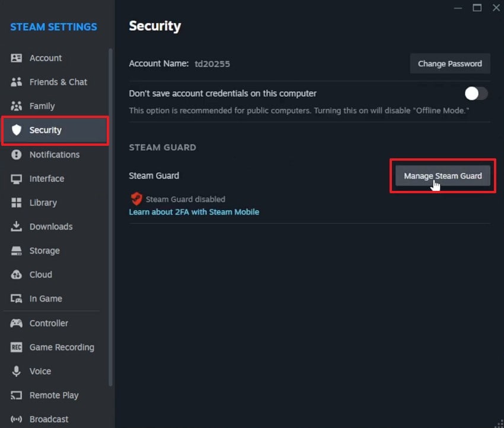This screenshot has width=504, height=428.
Task: Click the Family group icon
Action: pyautogui.click(x=17, y=106)
